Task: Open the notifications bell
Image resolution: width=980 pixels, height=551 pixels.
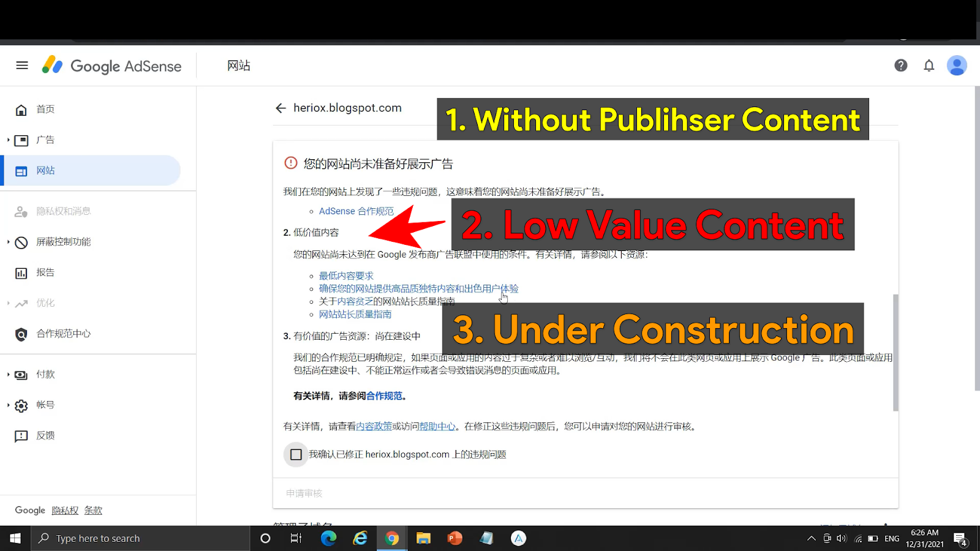Action: click(929, 66)
